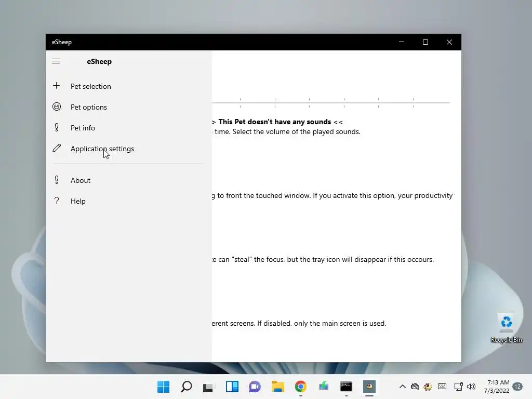Click the pencil icon for Application settings
Screen dimensions: 532x399
(x=57, y=148)
